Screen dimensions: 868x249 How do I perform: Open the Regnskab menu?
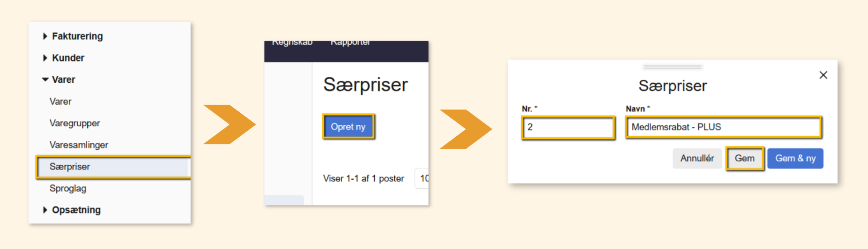pyautogui.click(x=292, y=43)
